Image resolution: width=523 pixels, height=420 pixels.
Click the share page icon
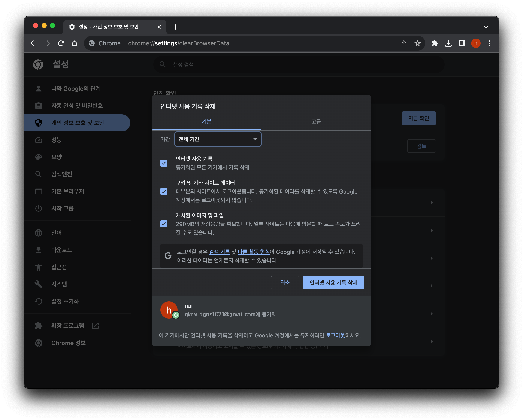(x=404, y=43)
